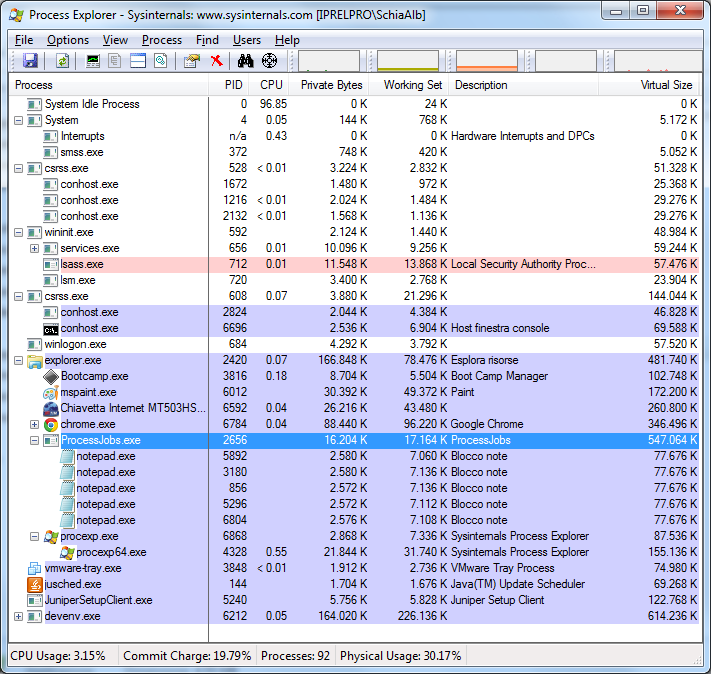Viewport: 711px width, 674px height.
Task: Select the smss.exe process row
Action: tap(354, 152)
